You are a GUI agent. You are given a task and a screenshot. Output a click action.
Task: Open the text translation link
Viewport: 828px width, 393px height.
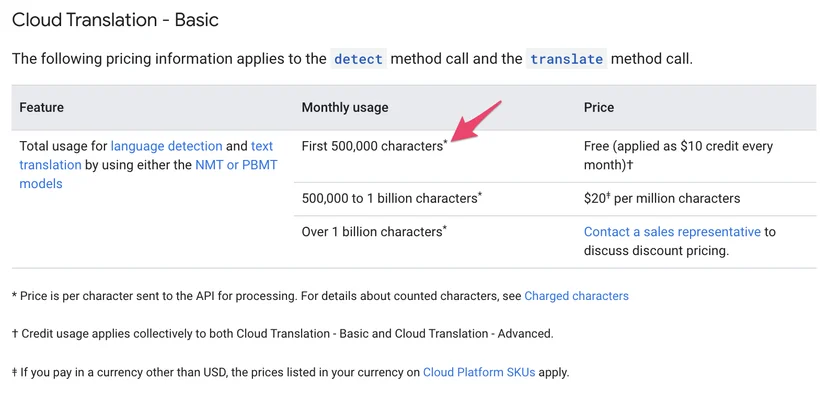click(x=146, y=155)
